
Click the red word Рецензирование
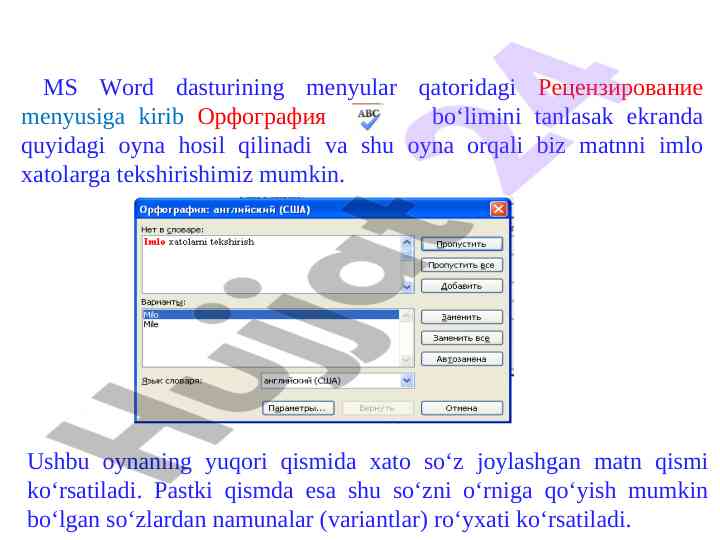click(x=620, y=87)
